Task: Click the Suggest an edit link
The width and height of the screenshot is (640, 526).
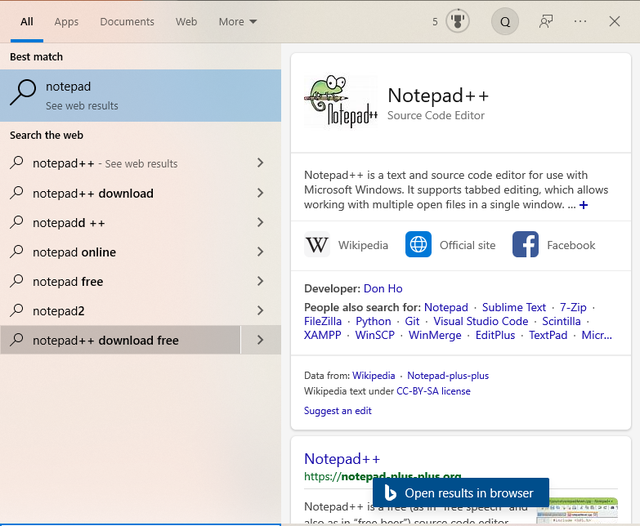Action: (338, 411)
